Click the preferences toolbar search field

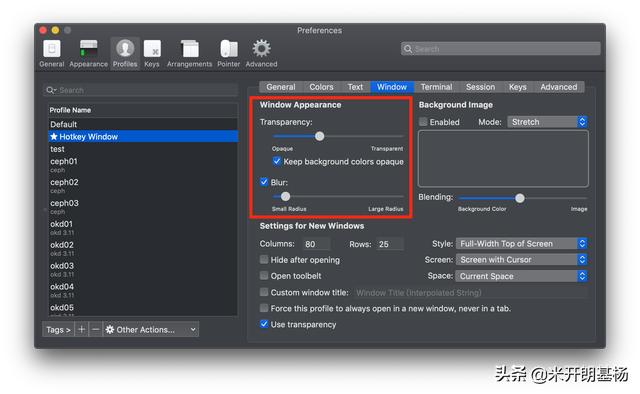[500, 49]
